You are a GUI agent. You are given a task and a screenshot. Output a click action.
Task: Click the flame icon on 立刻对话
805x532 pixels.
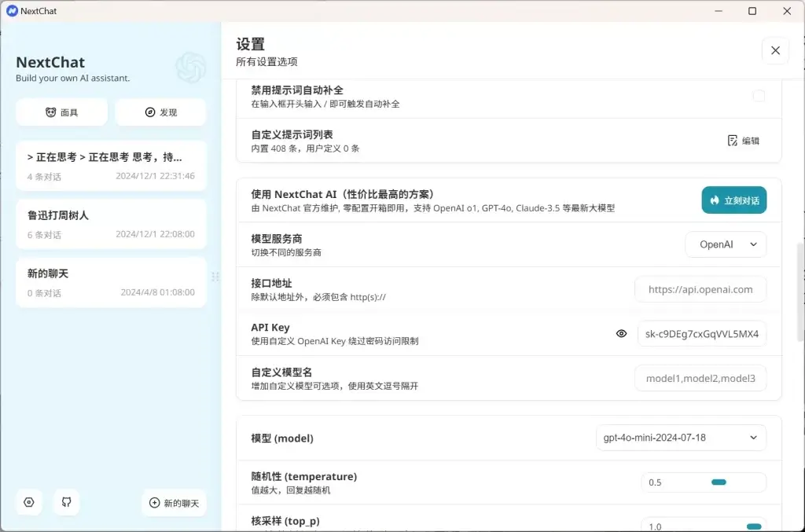point(715,200)
